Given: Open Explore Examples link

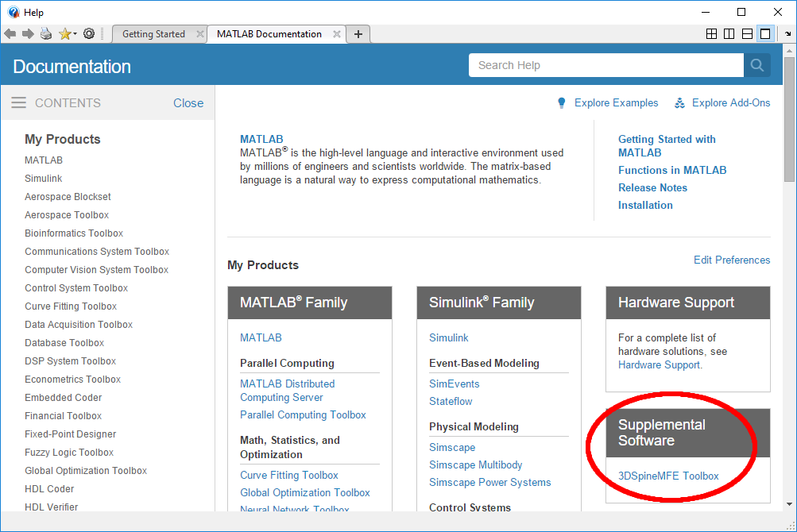Looking at the screenshot, I should tap(616, 102).
